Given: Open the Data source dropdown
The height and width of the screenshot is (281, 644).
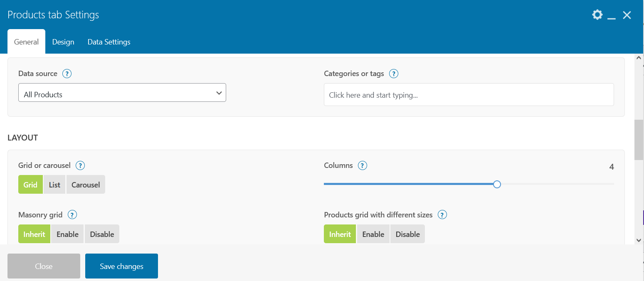Looking at the screenshot, I should 122,93.
